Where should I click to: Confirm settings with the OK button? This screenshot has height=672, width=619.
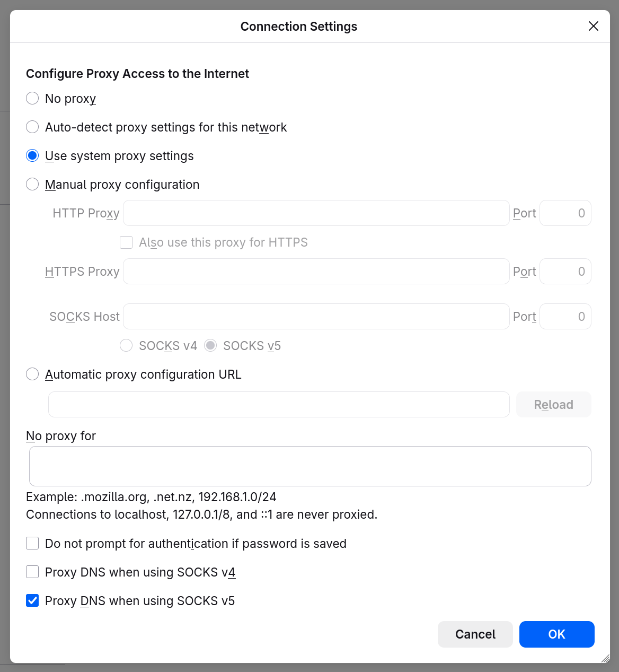point(556,634)
